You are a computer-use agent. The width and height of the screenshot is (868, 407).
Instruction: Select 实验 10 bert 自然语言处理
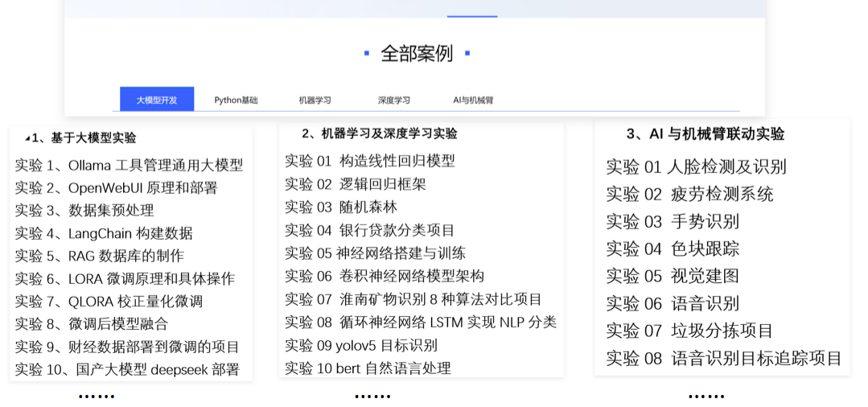coord(368,368)
